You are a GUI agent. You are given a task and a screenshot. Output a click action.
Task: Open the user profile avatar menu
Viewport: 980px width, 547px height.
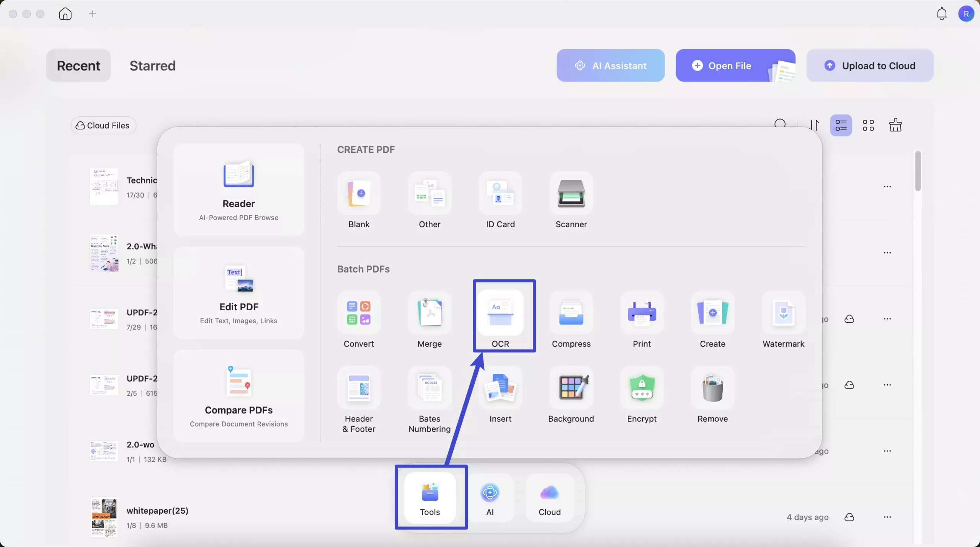point(965,14)
